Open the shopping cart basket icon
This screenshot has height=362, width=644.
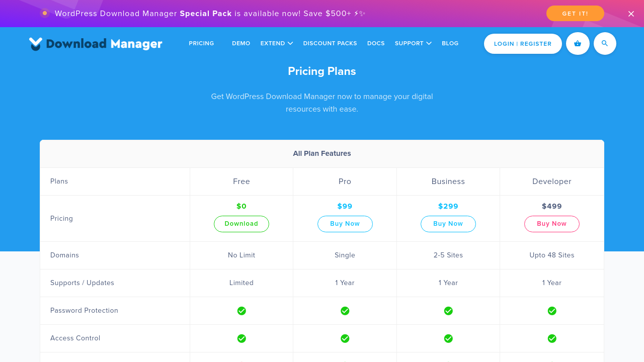coord(578,44)
